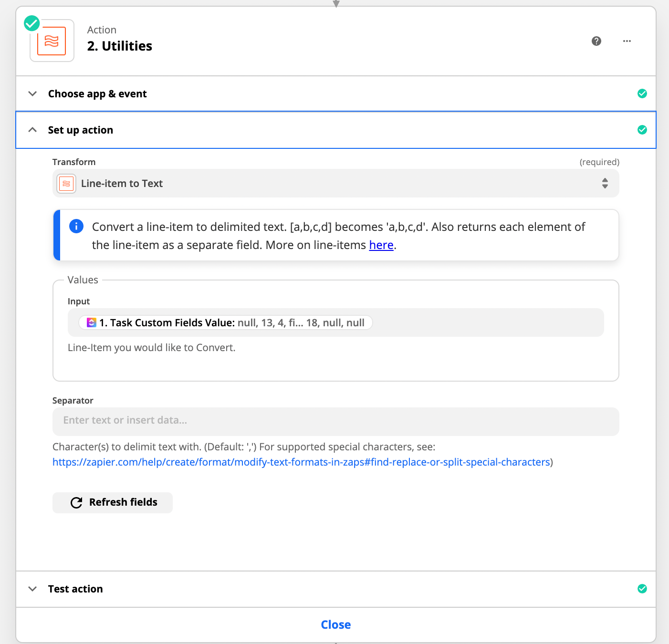Image resolution: width=669 pixels, height=644 pixels.
Task: Click the green check next to Choose app & event
Action: pyautogui.click(x=642, y=93)
